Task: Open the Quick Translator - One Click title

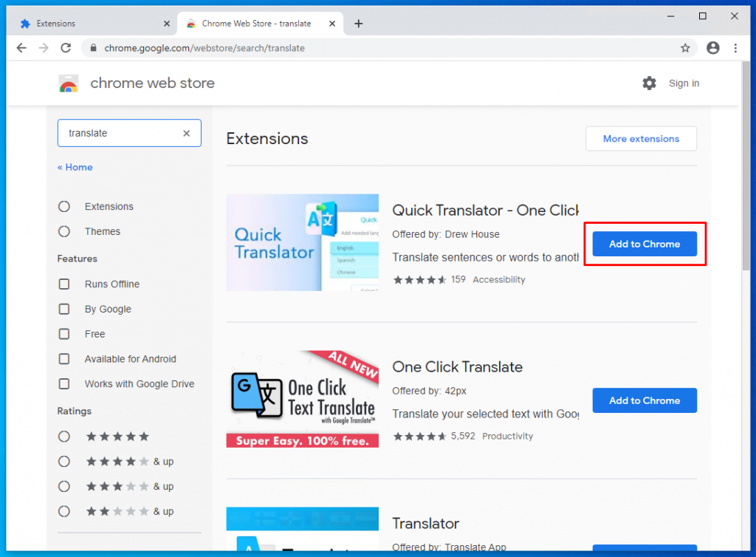Action: (485, 211)
